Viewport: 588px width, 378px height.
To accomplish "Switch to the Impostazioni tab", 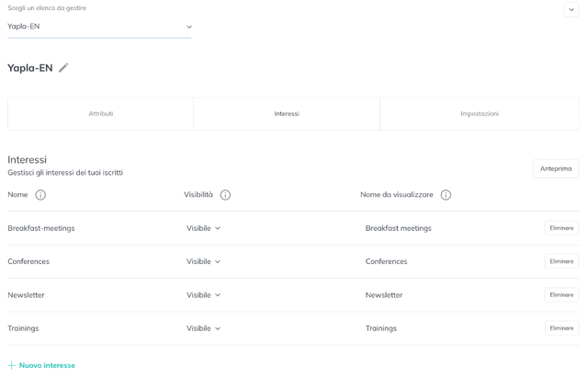I will tap(480, 114).
